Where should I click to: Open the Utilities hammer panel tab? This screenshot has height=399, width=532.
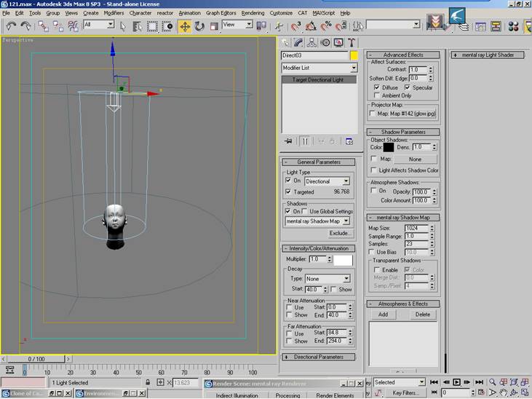352,42
